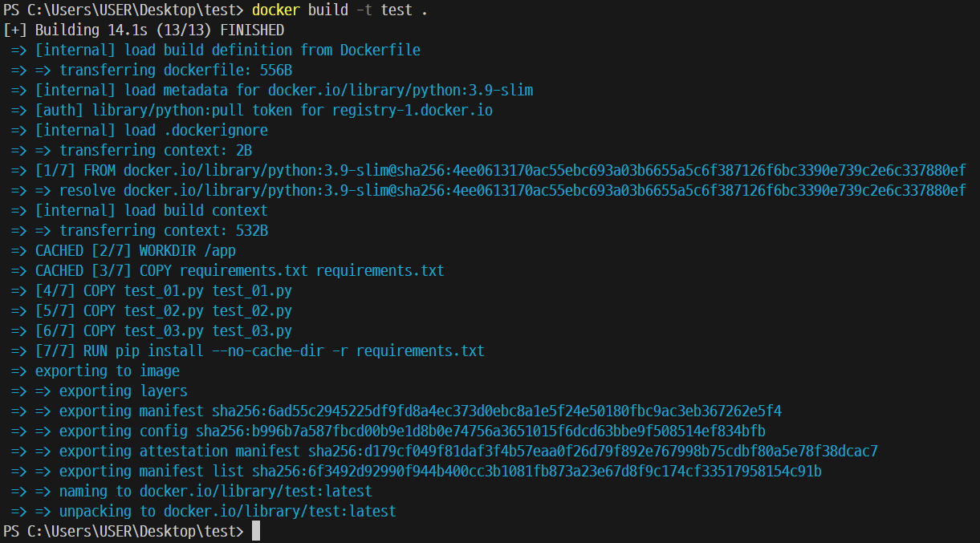Click 'transferring context: 532B' line
The image size is (980, 543).
click(140, 231)
